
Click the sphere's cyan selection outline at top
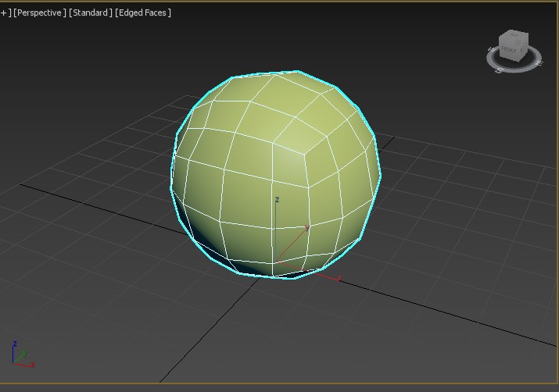[x=266, y=74]
